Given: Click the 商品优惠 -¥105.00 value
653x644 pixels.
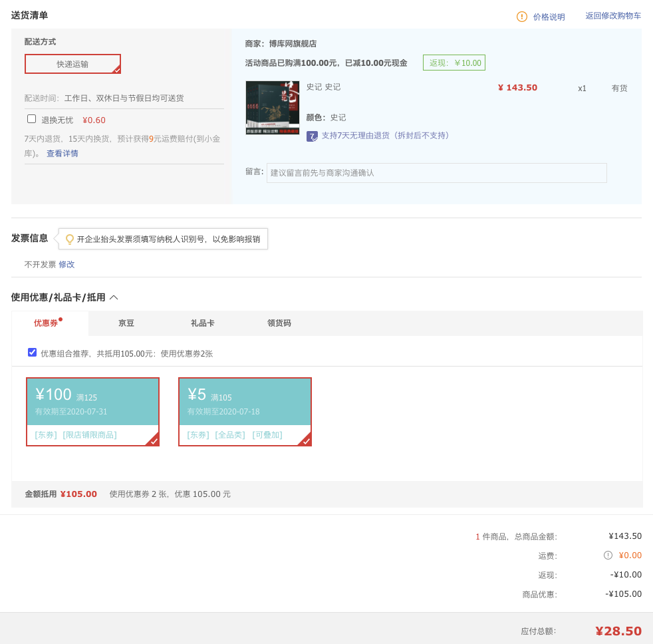Looking at the screenshot, I should 624,593.
